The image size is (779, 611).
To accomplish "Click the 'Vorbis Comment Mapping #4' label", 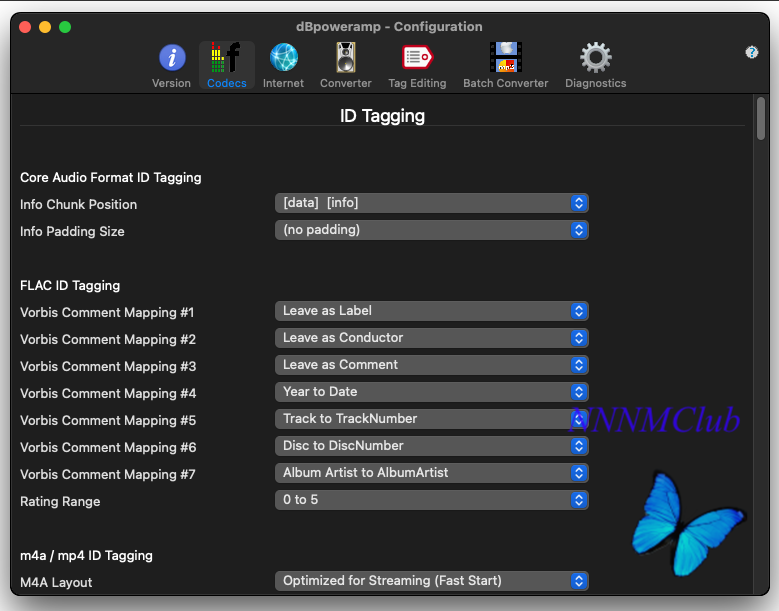I will click(108, 393).
